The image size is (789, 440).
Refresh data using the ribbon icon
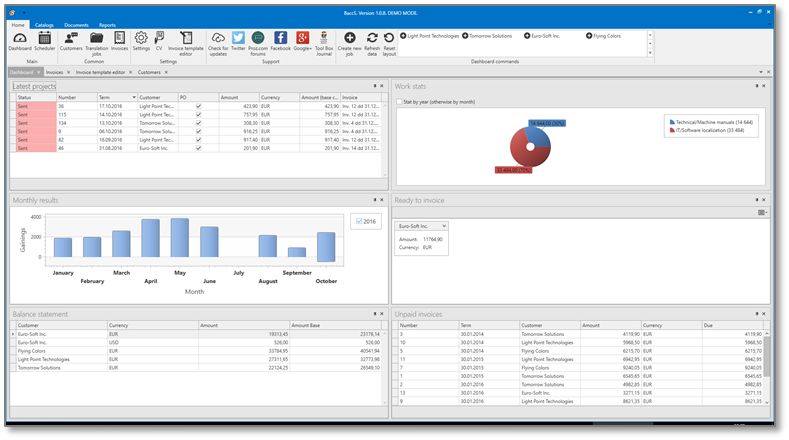372,39
